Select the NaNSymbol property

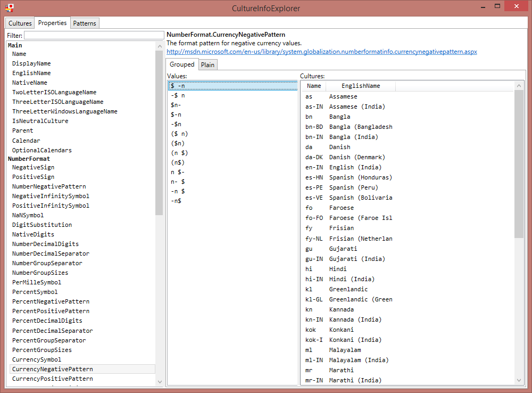(x=28, y=215)
